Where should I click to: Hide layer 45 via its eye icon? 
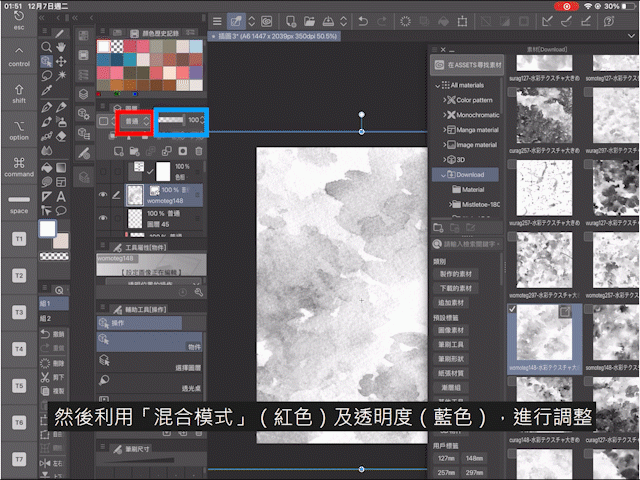pos(103,218)
